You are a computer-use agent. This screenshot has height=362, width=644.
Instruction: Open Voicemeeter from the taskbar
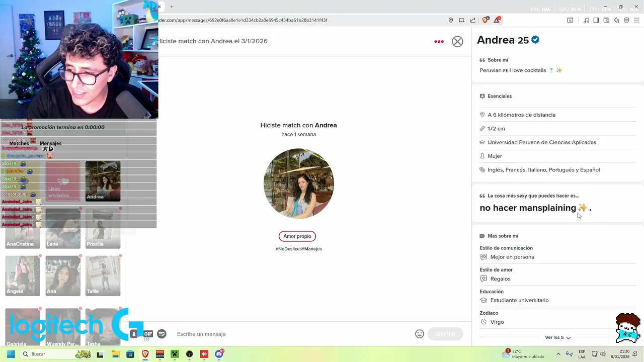(160, 354)
